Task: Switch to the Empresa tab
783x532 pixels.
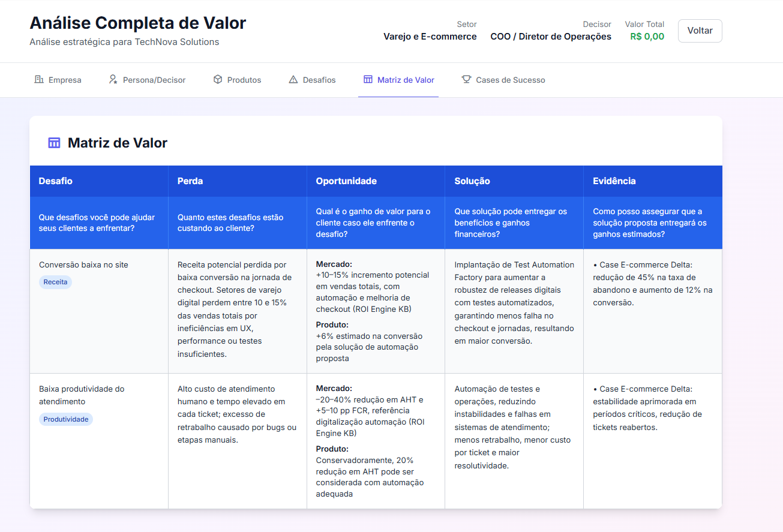Action: click(x=58, y=79)
